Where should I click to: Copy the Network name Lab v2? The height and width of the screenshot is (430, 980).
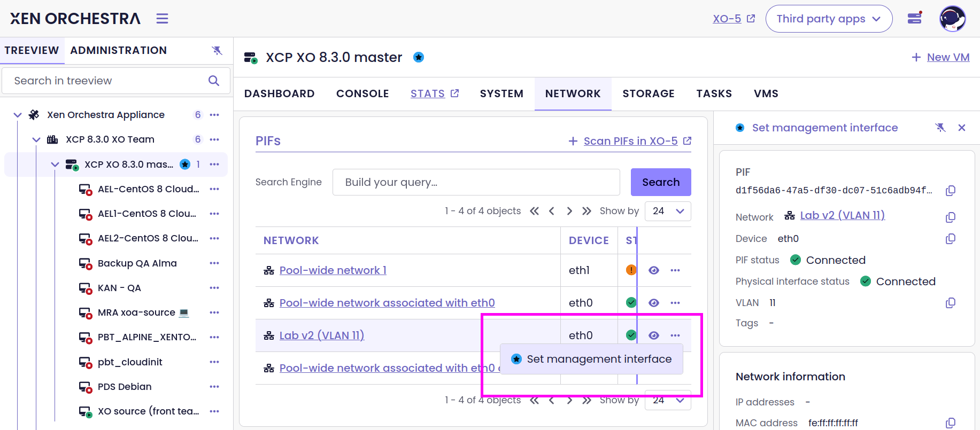[951, 217]
